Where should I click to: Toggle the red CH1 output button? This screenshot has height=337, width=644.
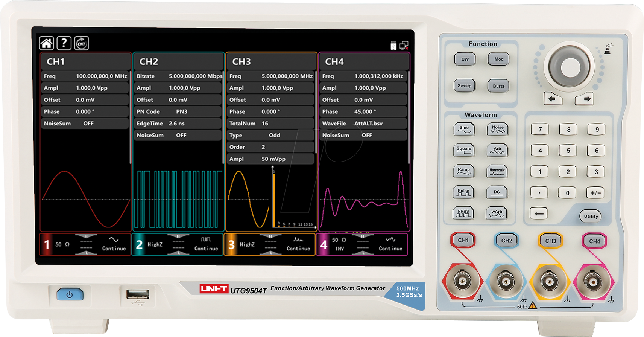pos(463,240)
